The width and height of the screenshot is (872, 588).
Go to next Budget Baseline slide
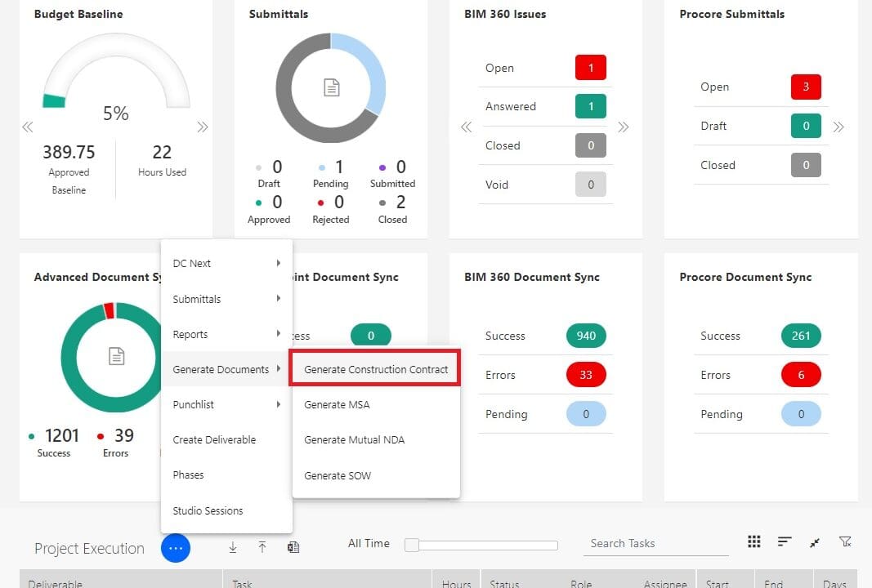point(203,127)
